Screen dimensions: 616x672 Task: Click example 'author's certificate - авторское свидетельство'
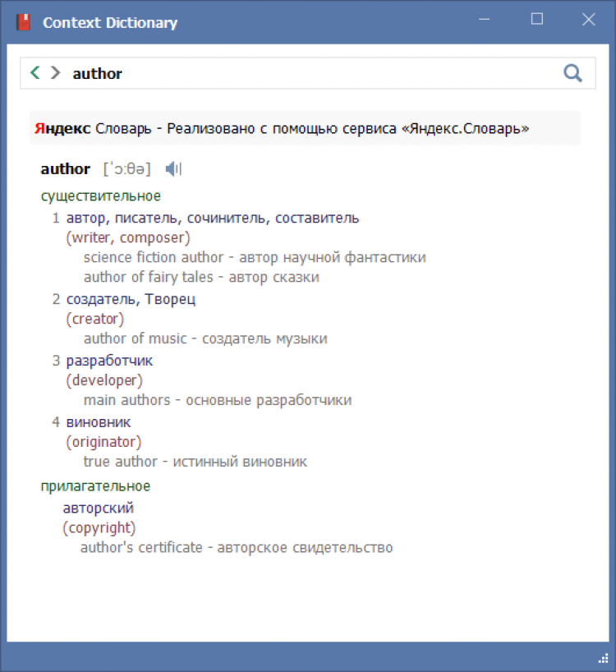237,547
